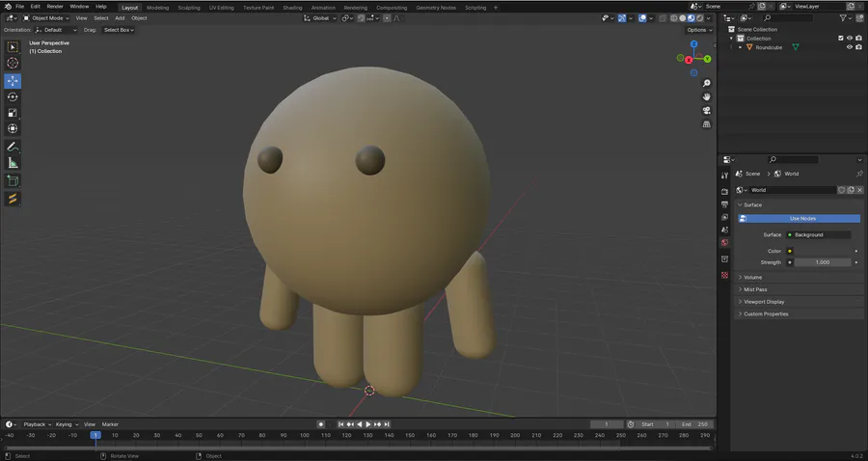Open the Drag Select Box dropdown

pos(119,30)
